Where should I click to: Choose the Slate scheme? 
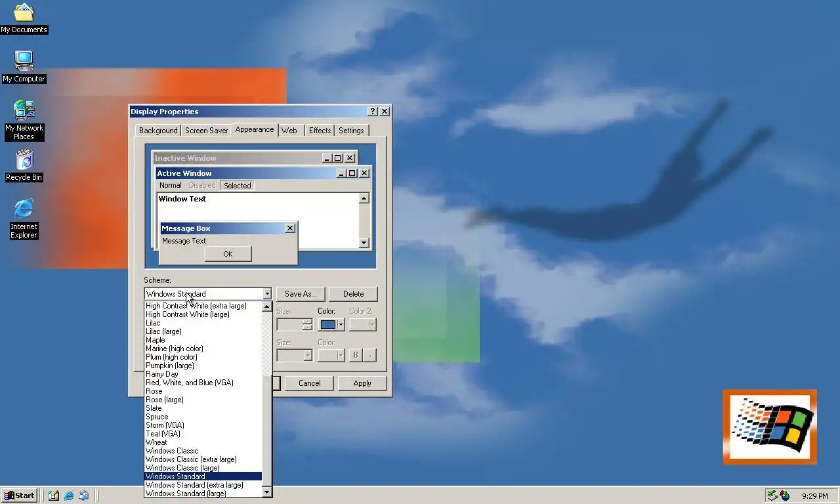tap(203, 408)
